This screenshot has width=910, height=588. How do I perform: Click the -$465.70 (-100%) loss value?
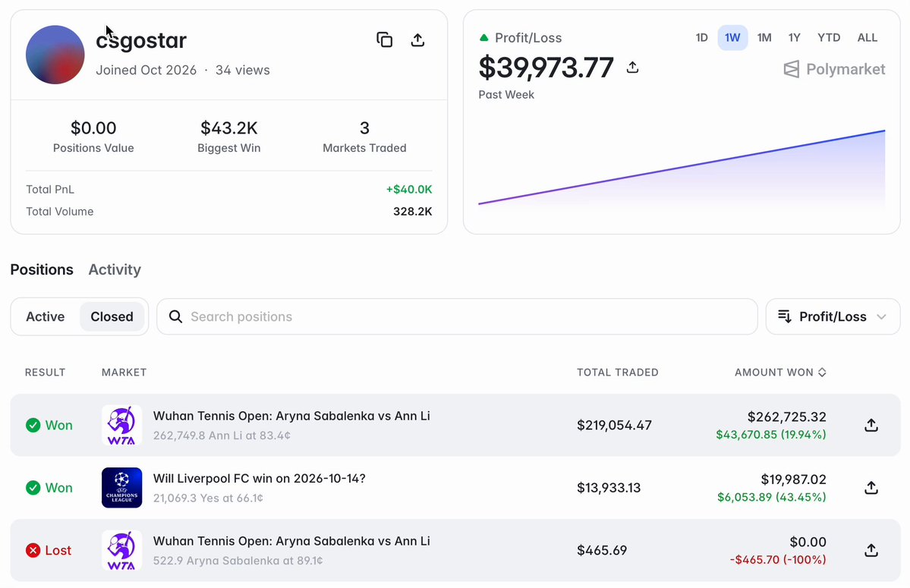778,560
